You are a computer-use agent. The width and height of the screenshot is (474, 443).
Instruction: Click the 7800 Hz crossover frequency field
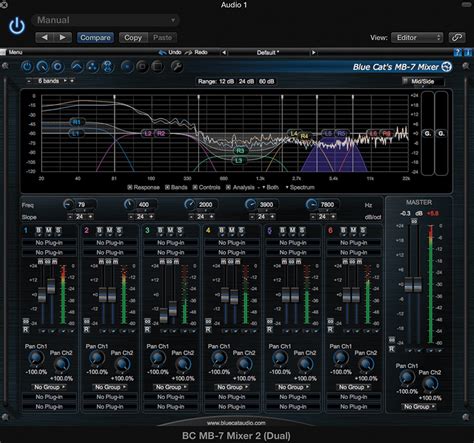(327, 205)
